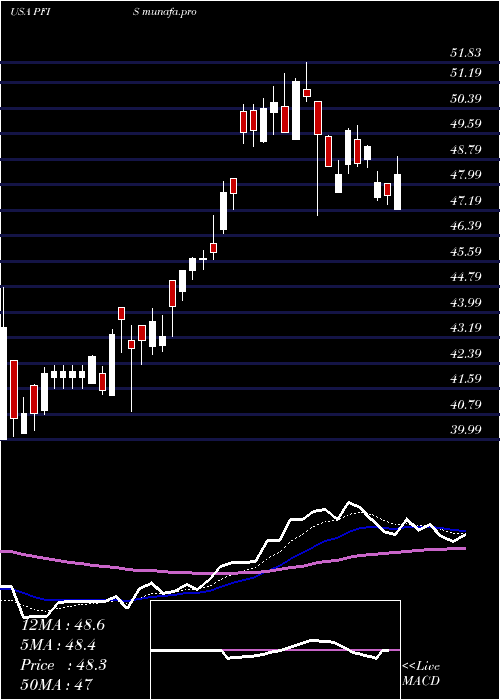Click the 44.79 price label
The height and width of the screenshot is (700, 500).
pyautogui.click(x=465, y=277)
